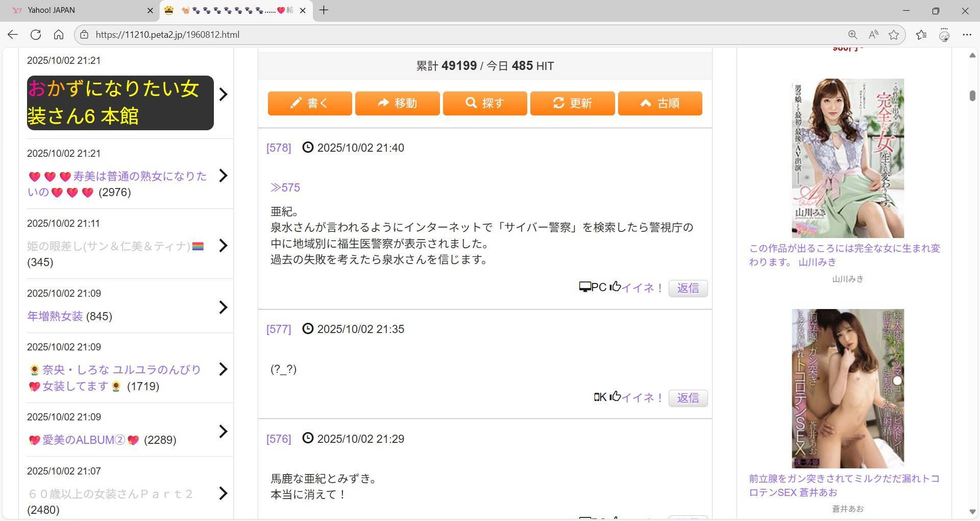Click the 山川みき ad cover thumbnail

pyautogui.click(x=847, y=158)
